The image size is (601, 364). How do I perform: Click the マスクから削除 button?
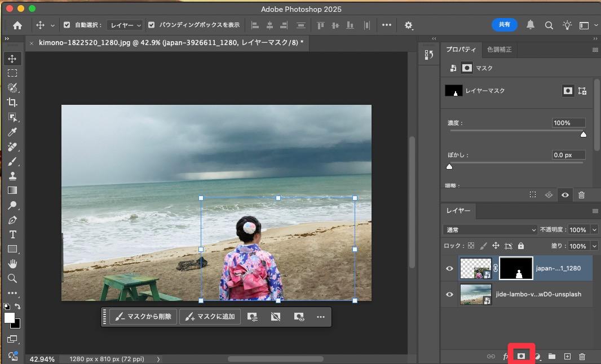[143, 317]
